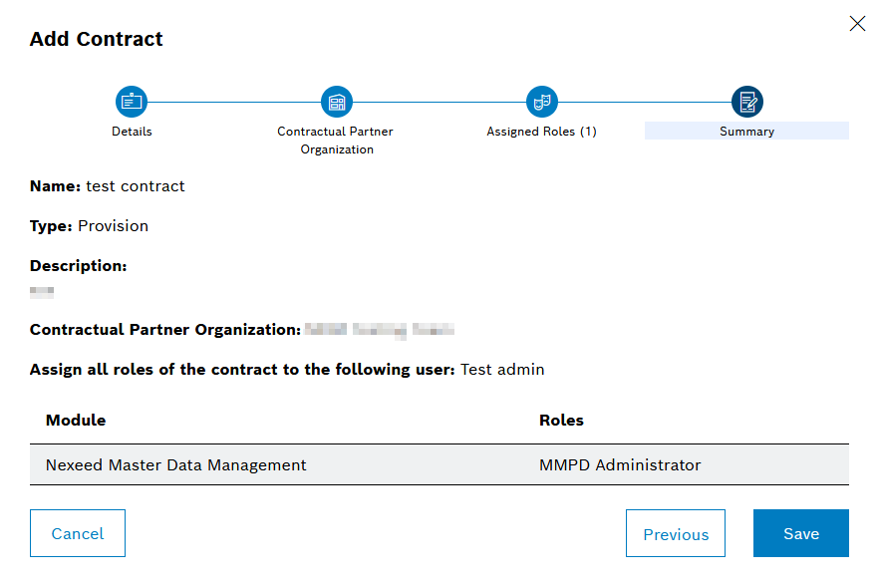The height and width of the screenshot is (588, 879).
Task: Click the MMPD Administrator role entry
Action: click(620, 464)
